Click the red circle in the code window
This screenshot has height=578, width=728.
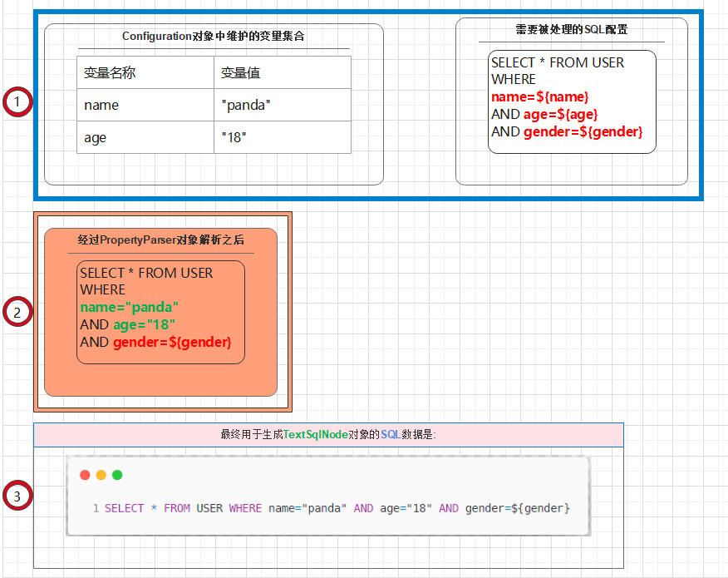pyautogui.click(x=86, y=475)
